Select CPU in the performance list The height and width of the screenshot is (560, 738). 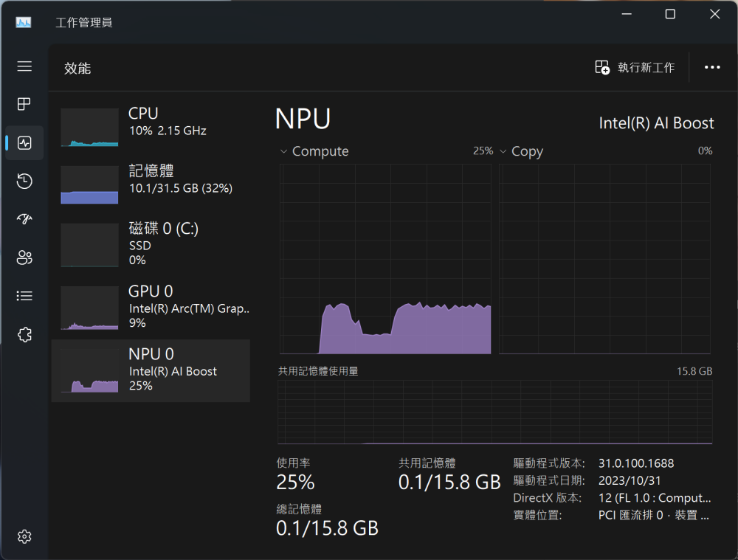click(x=151, y=128)
